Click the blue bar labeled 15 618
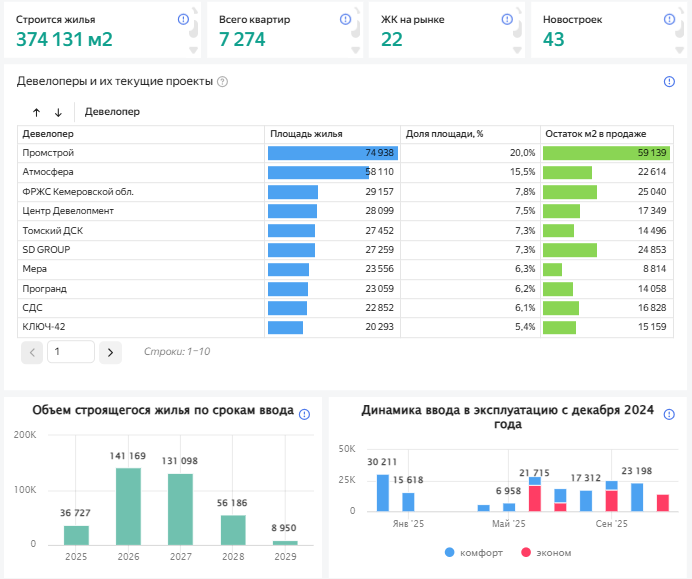The width and height of the screenshot is (692, 579). (x=408, y=502)
